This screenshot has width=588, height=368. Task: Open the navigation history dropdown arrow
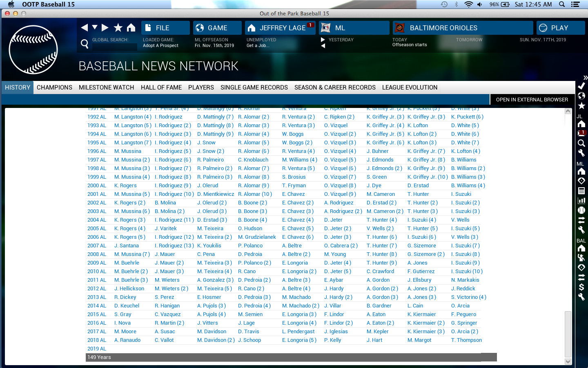(95, 27)
